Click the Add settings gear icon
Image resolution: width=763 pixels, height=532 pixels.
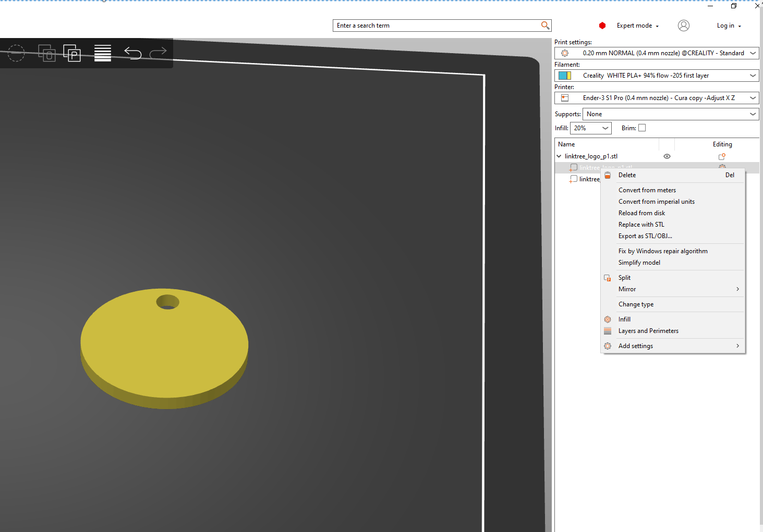click(608, 346)
